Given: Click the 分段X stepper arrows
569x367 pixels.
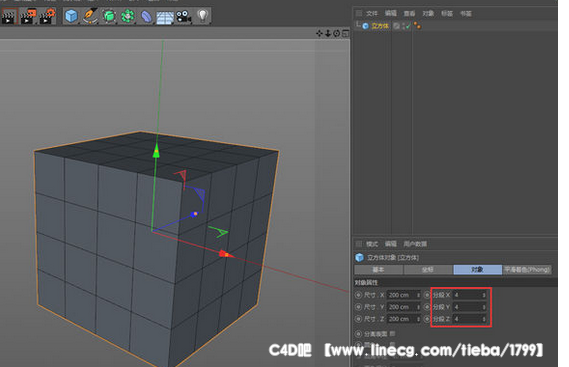Looking at the screenshot, I should 484,295.
